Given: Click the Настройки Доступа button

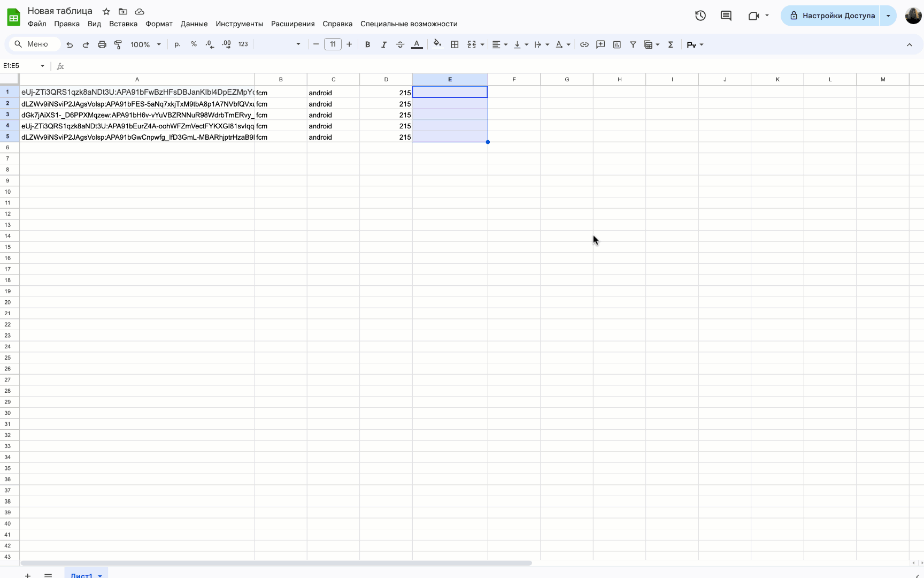Looking at the screenshot, I should tap(832, 16).
